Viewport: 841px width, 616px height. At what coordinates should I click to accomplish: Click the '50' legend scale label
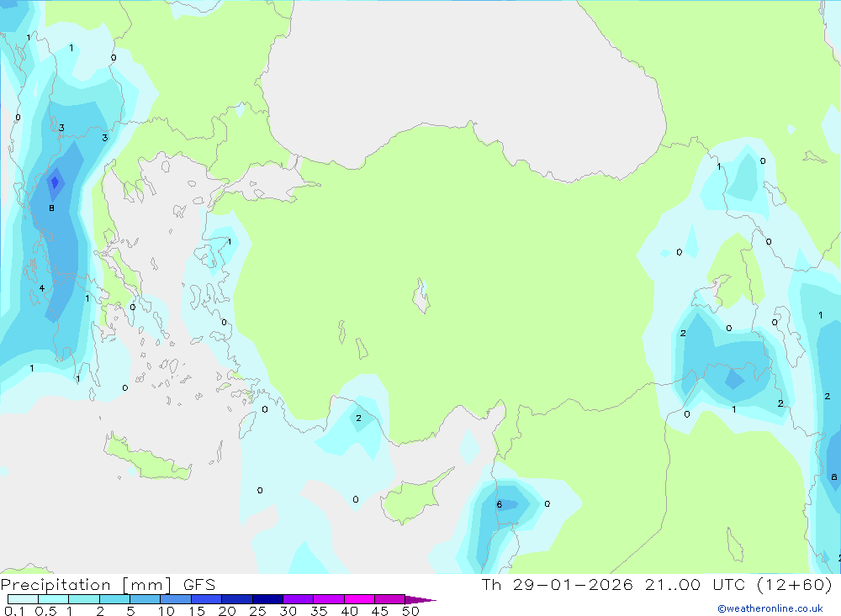(410, 611)
